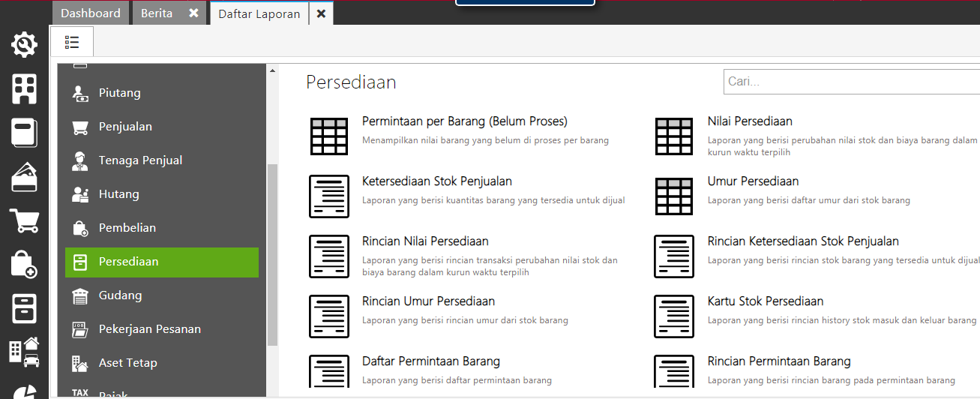
Task: Open Rincian Umur Persediaan report
Action: coord(428,301)
